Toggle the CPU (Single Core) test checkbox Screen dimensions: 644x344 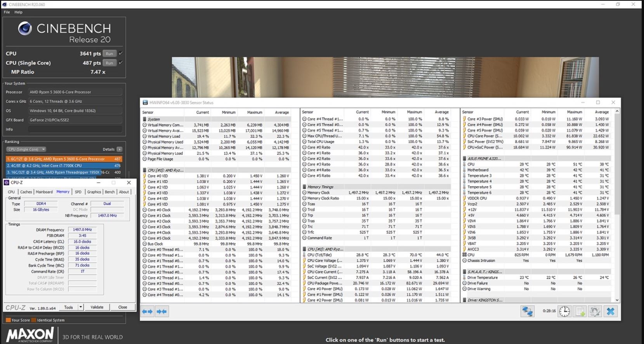click(x=121, y=63)
